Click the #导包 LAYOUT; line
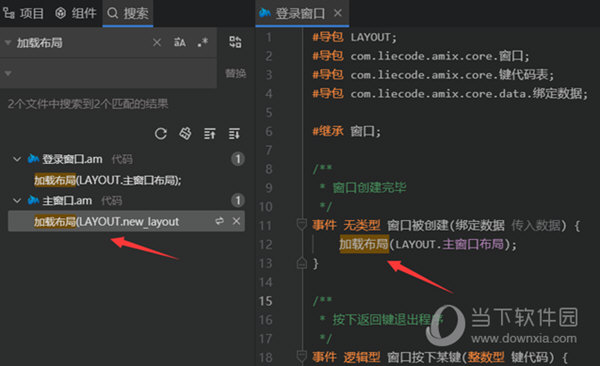 tap(354, 37)
